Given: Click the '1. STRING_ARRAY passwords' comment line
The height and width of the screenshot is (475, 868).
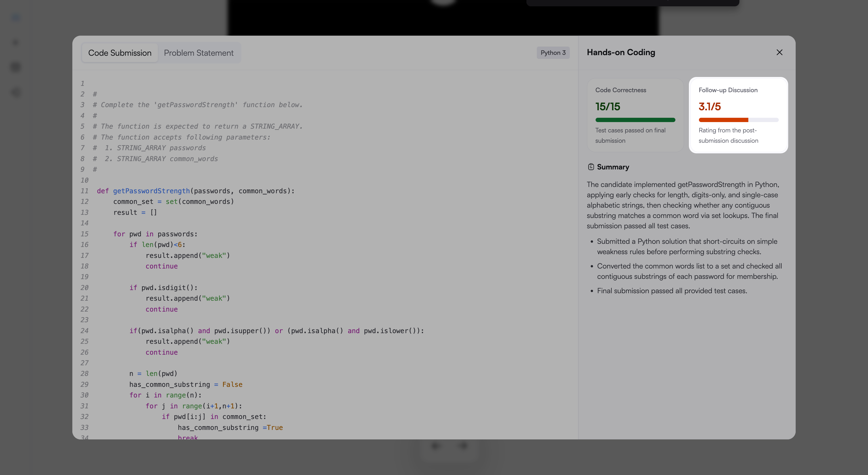Looking at the screenshot, I should coord(149,148).
